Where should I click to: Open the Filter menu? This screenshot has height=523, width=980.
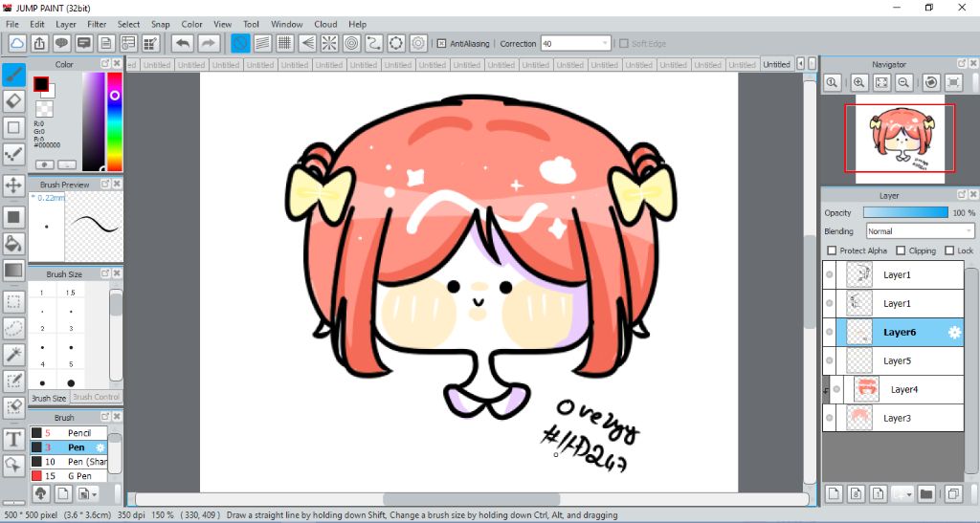coord(97,24)
